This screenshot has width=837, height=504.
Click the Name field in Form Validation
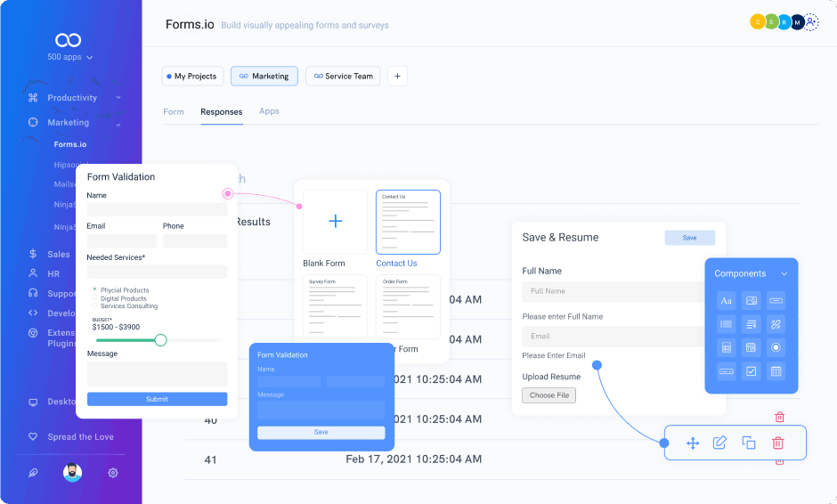click(157, 209)
